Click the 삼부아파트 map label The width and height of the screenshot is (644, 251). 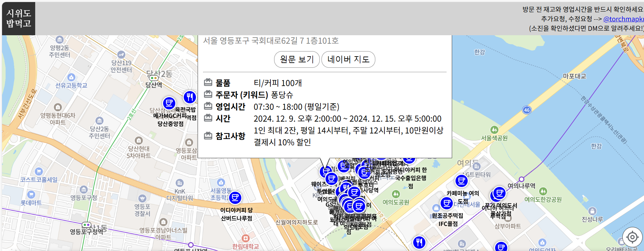508,226
